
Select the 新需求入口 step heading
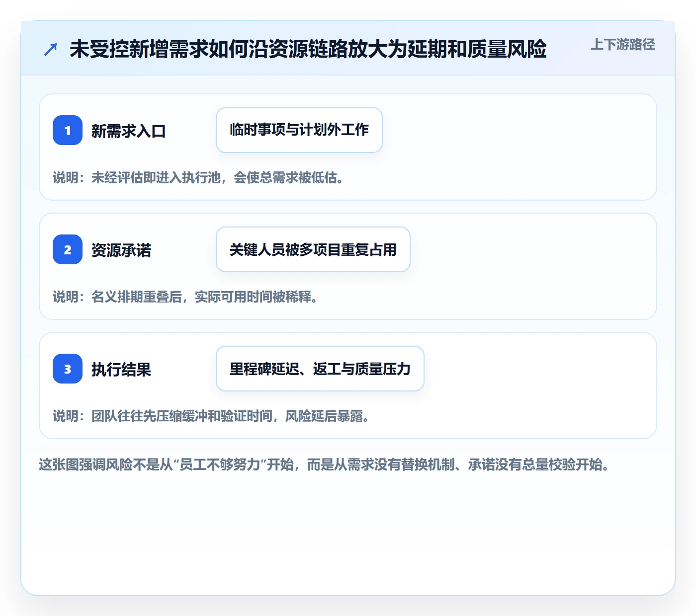pos(128,131)
